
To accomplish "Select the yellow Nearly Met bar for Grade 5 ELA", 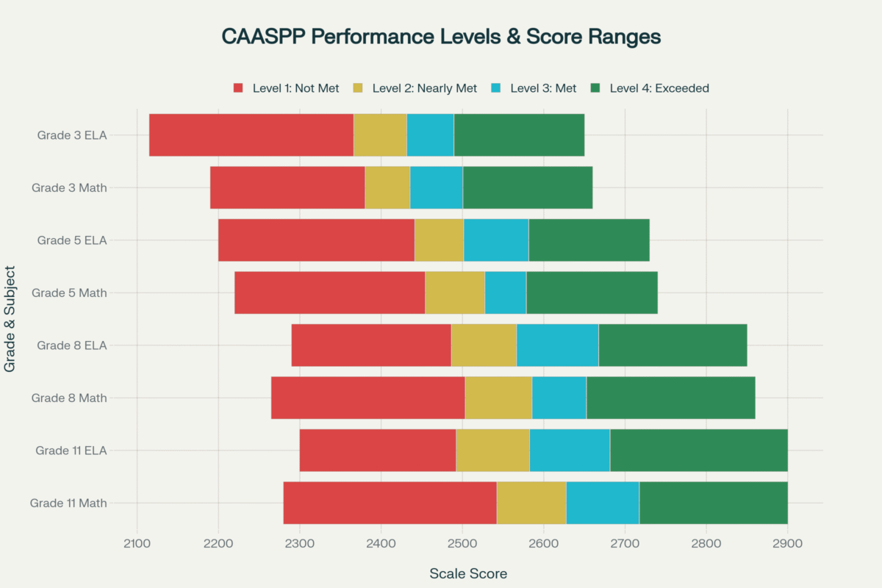I will 439,240.
